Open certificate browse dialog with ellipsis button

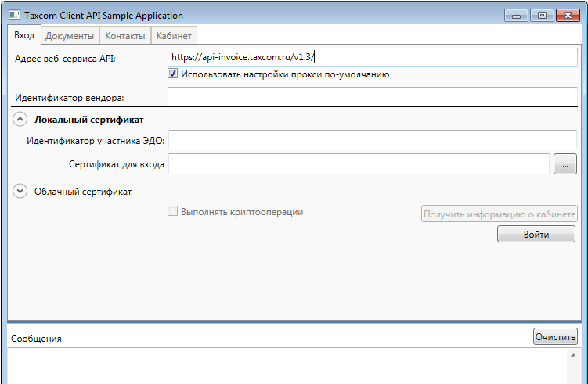565,164
